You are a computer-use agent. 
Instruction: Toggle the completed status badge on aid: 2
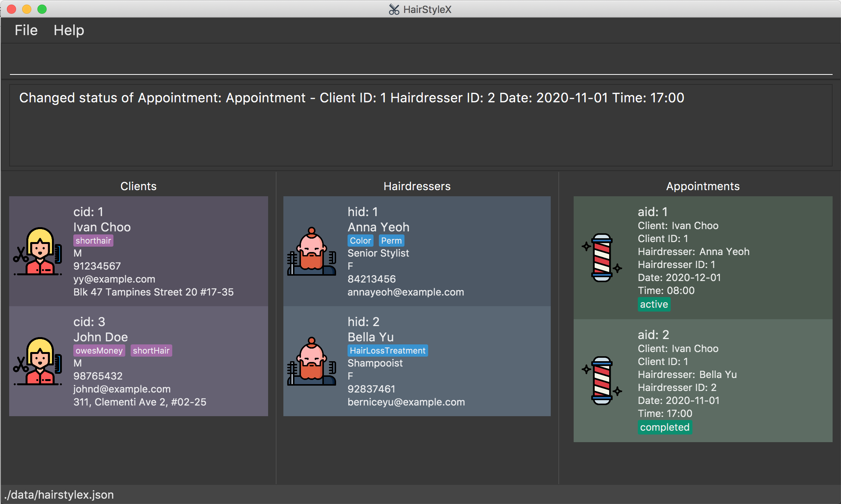(x=665, y=427)
